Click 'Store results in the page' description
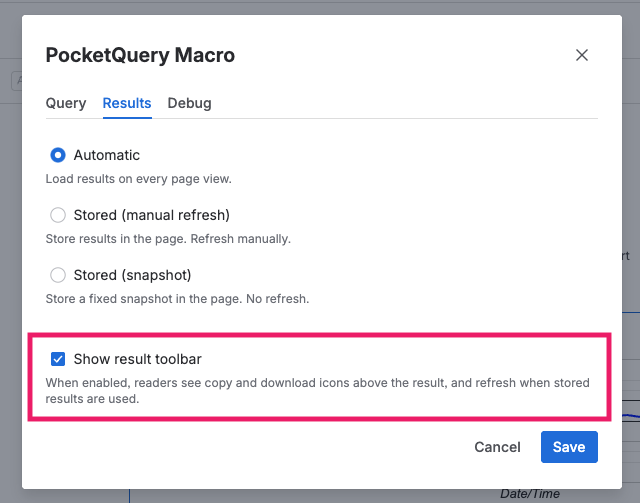This screenshot has height=503, width=640. click(168, 239)
